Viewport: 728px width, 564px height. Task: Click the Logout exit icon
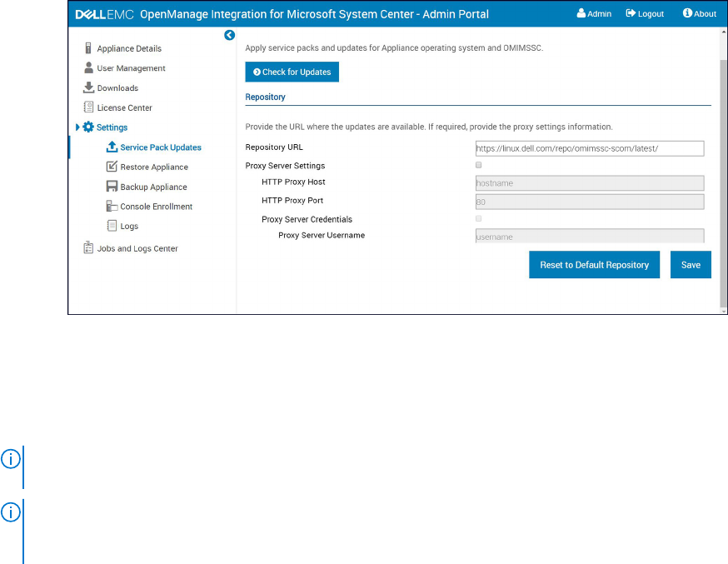(631, 13)
